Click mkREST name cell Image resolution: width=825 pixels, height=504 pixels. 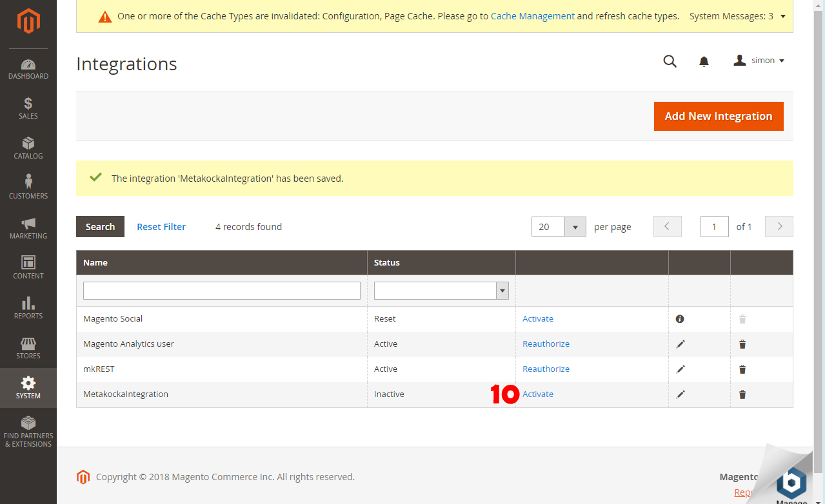pyautogui.click(x=222, y=369)
